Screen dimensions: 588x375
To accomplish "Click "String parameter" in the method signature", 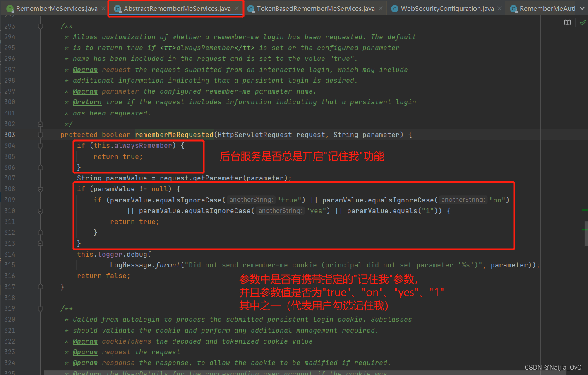I will [x=366, y=135].
